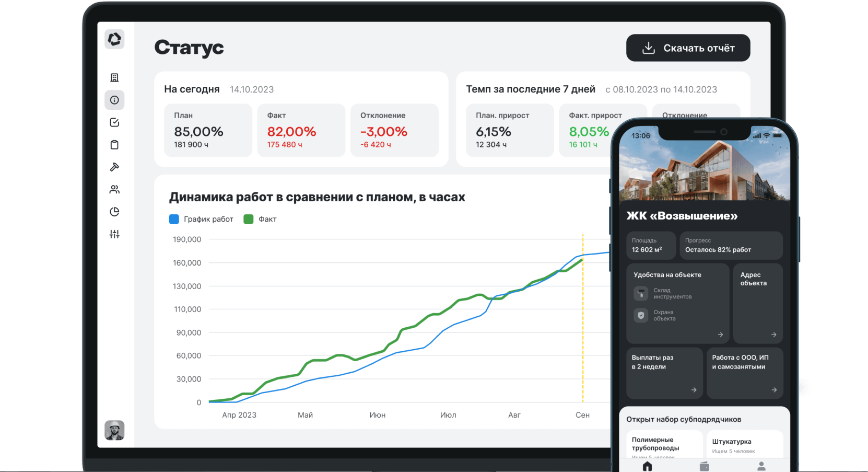This screenshot has height=472, width=868.
Task: Select the План. прирост 6,15% card
Action: tap(510, 130)
